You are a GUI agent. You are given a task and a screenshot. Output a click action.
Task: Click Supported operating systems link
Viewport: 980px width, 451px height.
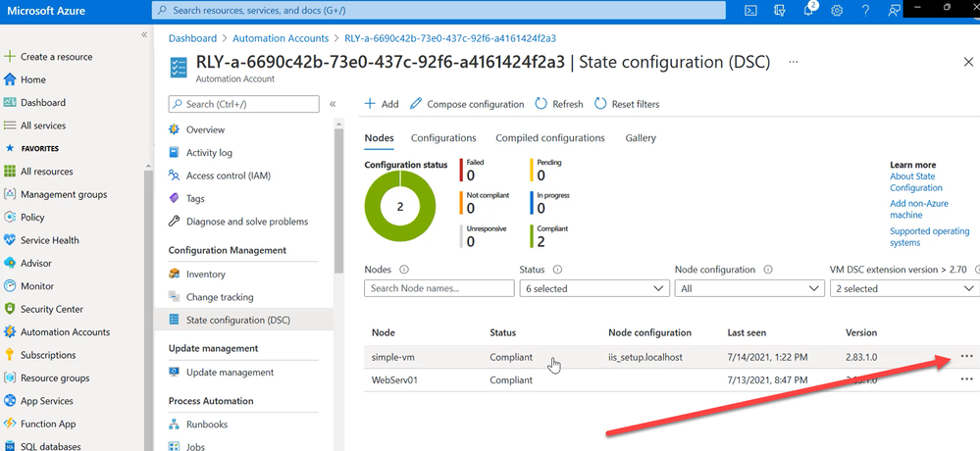click(x=929, y=236)
